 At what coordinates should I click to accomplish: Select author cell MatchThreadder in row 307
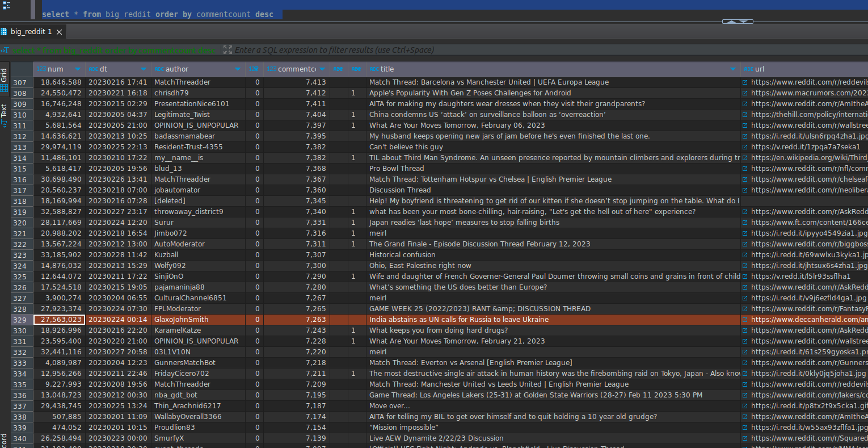pyautogui.click(x=198, y=82)
